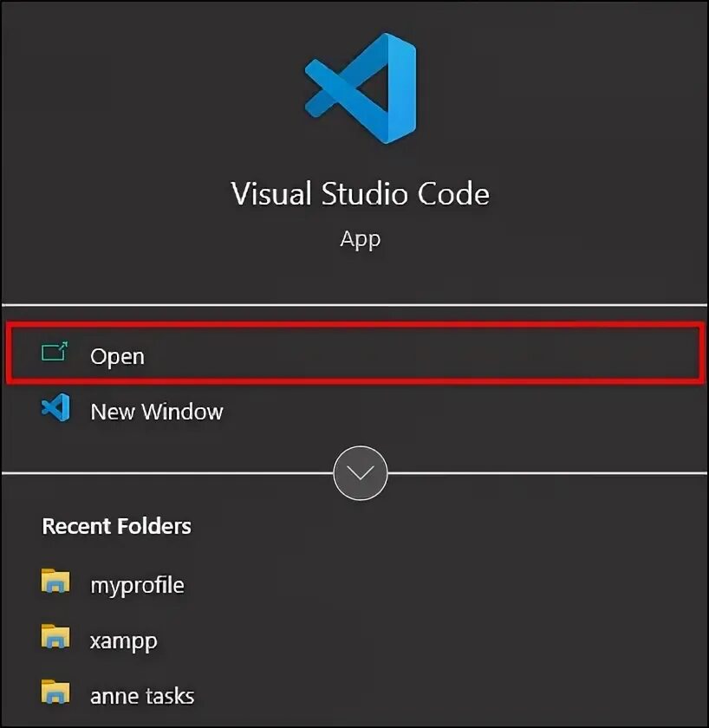Open the anne tasks recent folder name
Screen dimensions: 709x728
point(141,696)
